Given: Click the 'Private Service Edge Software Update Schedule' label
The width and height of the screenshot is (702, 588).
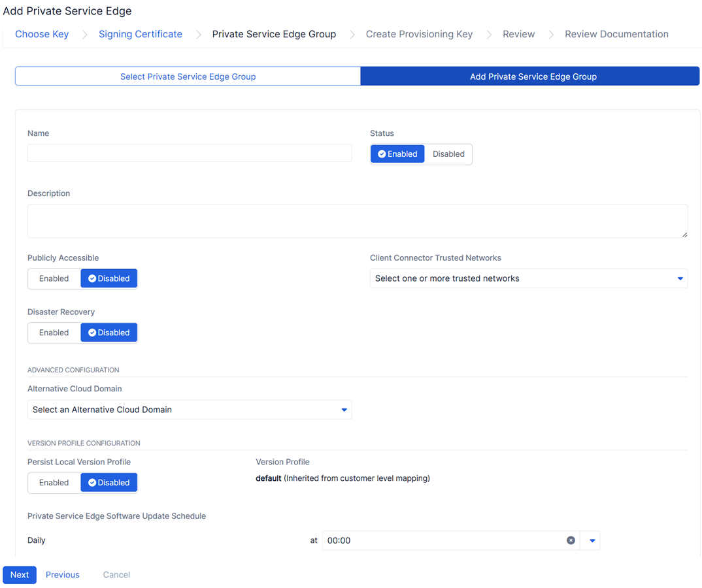Looking at the screenshot, I should 116,516.
